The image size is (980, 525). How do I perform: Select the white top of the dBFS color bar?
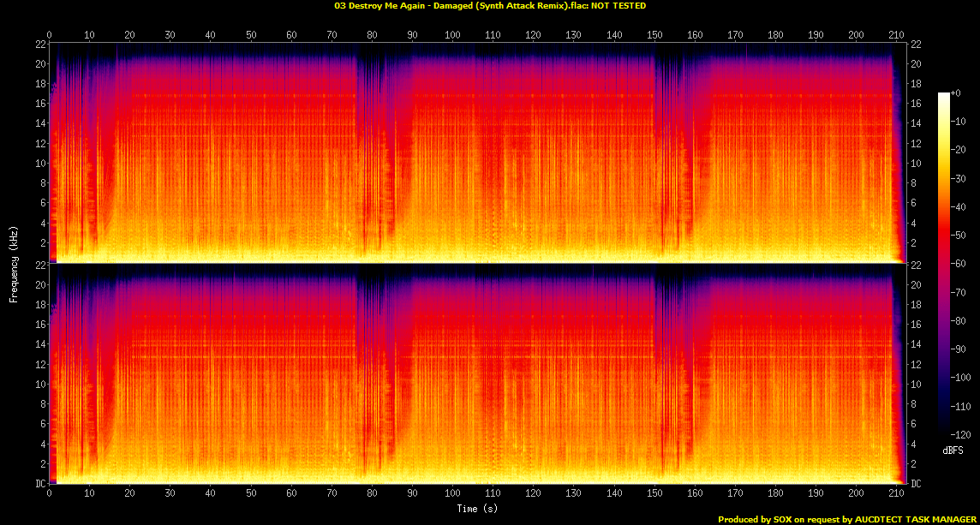coord(944,94)
